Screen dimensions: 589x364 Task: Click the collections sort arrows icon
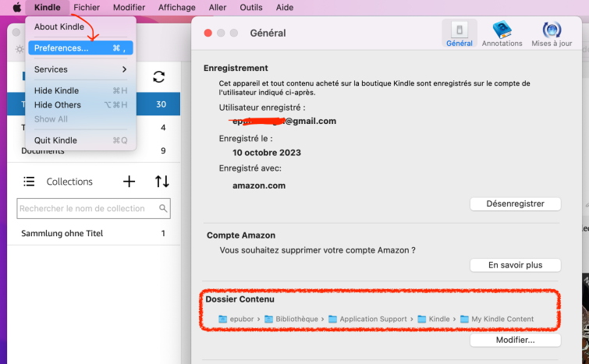point(162,182)
